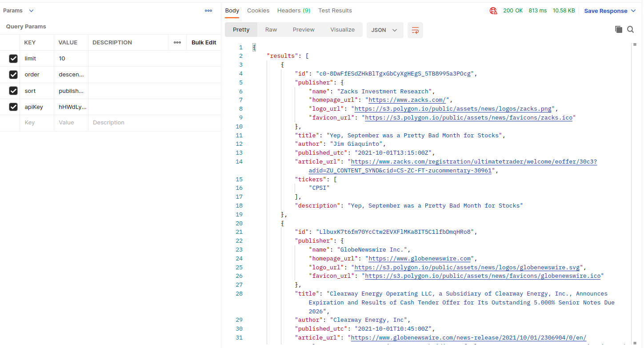The height and width of the screenshot is (348, 644).
Task: Expand the Params dropdown chevron
Action: (x=31, y=11)
